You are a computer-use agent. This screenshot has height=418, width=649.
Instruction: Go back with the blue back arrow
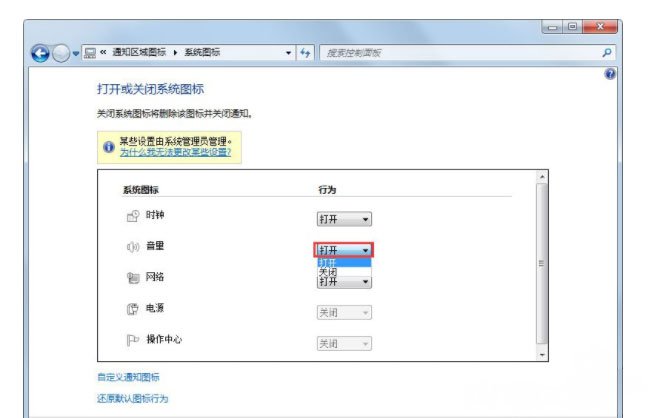pos(40,53)
